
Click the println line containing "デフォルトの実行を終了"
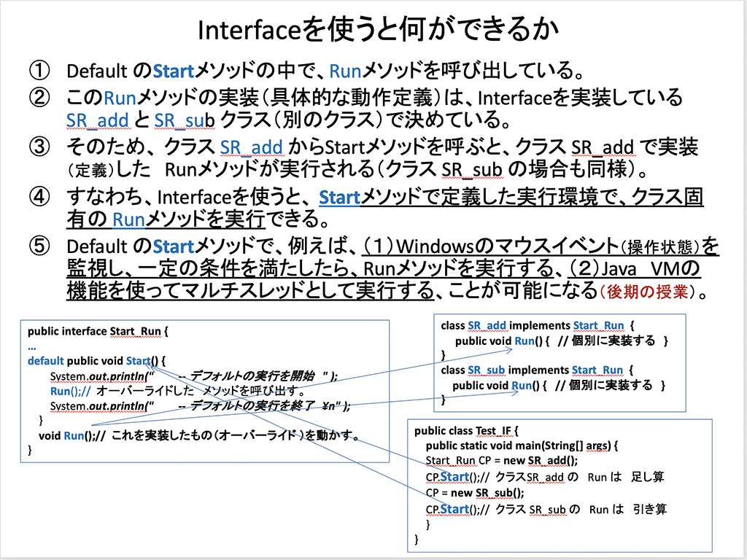200,406
